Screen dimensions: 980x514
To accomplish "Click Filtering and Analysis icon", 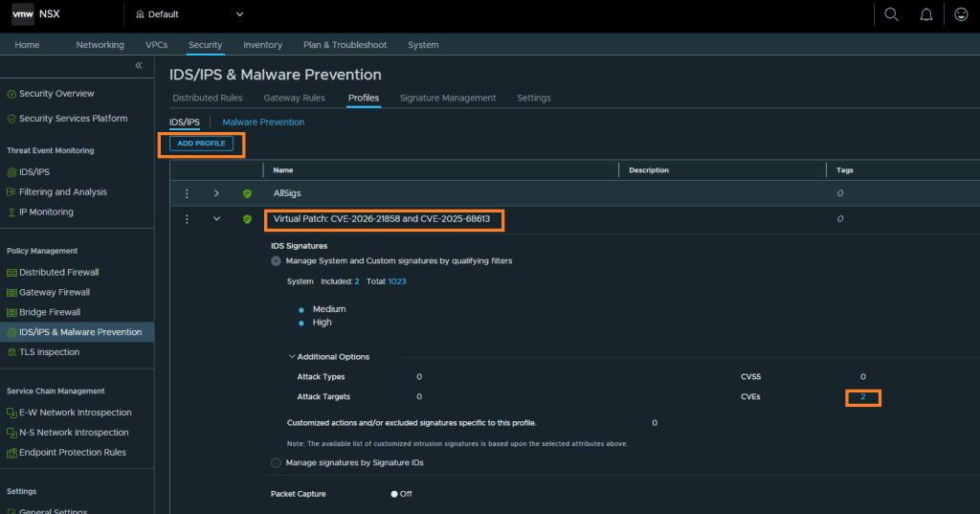I will [x=11, y=192].
